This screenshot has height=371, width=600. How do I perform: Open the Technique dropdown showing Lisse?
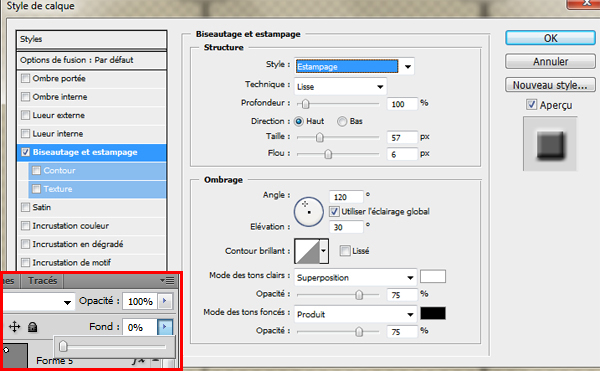pyautogui.click(x=340, y=87)
